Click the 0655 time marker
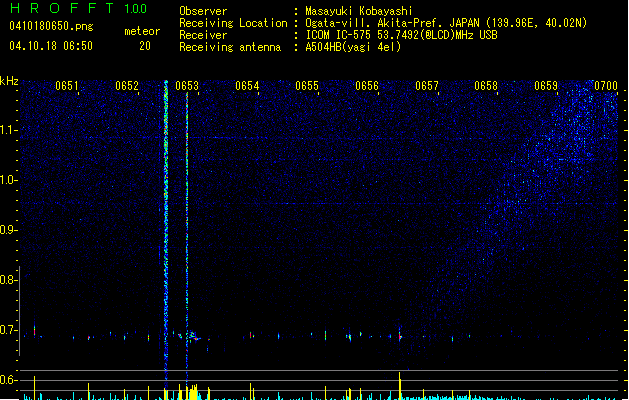This screenshot has height=400, width=629. click(307, 86)
